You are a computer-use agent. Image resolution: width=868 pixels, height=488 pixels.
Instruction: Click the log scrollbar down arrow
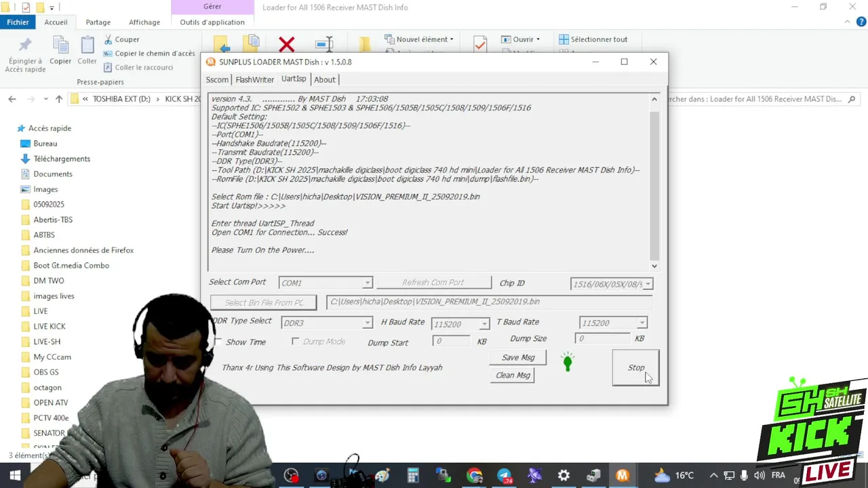(654, 266)
